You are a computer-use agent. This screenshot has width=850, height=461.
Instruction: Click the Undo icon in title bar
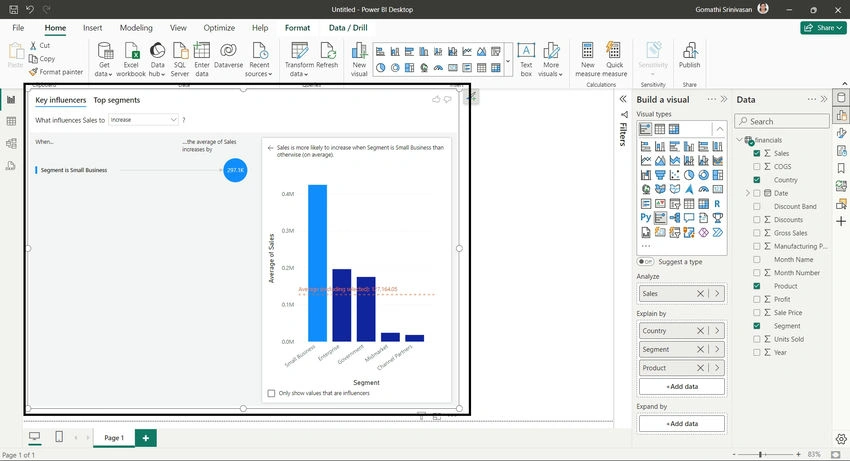pyautogui.click(x=30, y=9)
